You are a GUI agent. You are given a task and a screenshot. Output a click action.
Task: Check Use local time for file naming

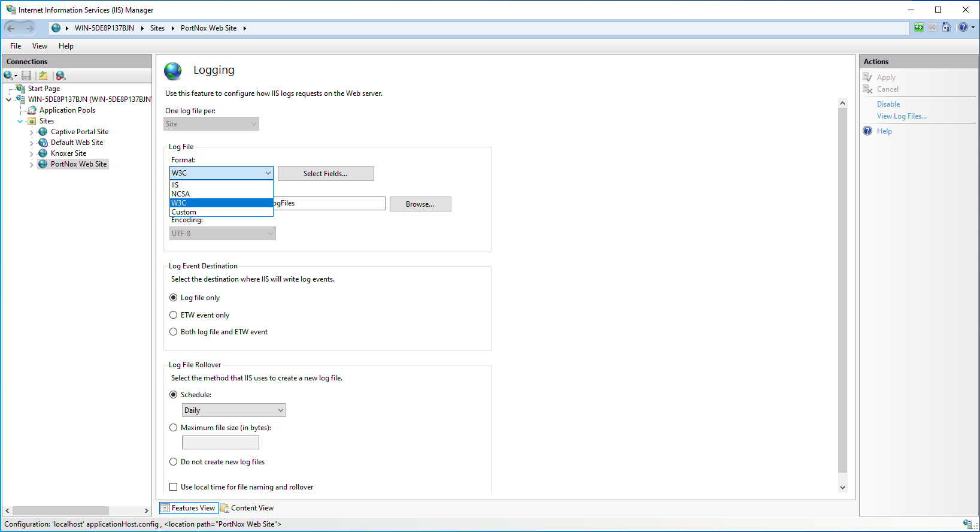[x=174, y=487]
